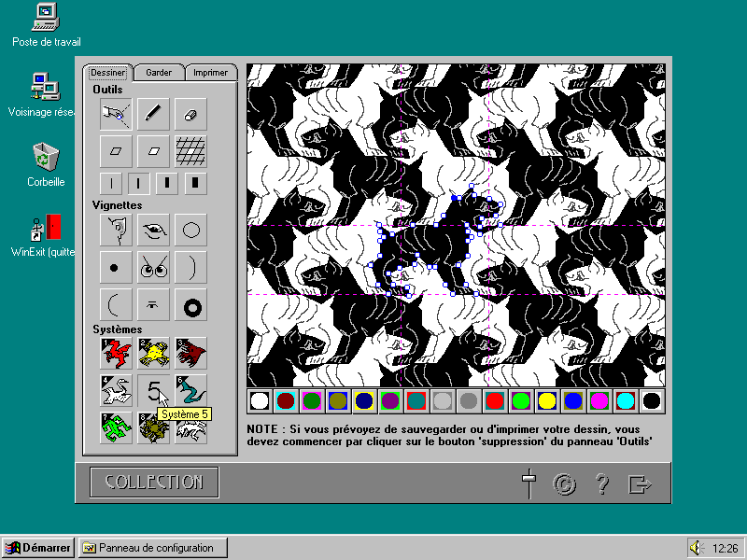Select the bright red color swatch
The image size is (747, 560).
point(495,401)
